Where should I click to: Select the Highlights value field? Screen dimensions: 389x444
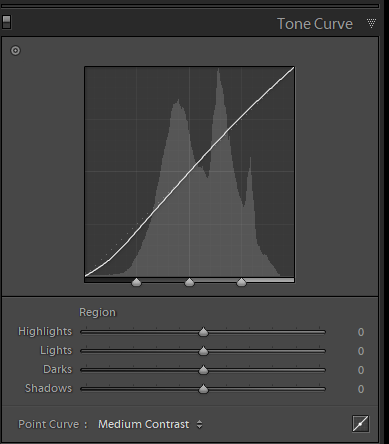coord(361,332)
